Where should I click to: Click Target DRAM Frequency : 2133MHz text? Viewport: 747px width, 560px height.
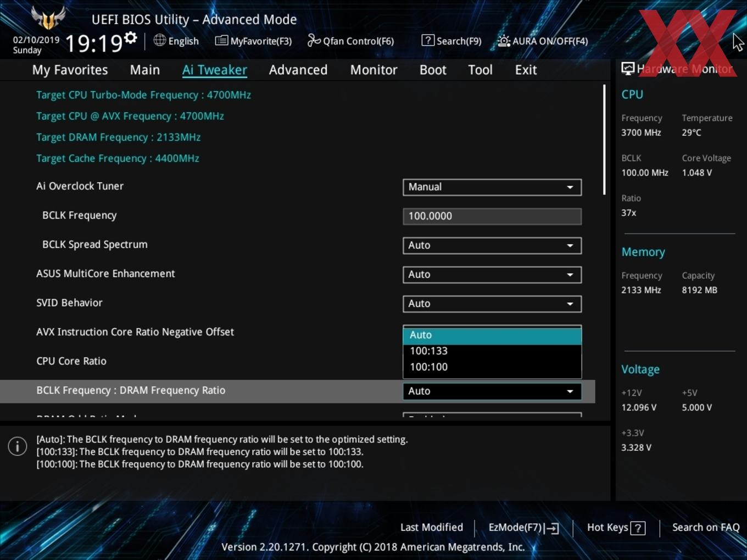[x=118, y=137]
